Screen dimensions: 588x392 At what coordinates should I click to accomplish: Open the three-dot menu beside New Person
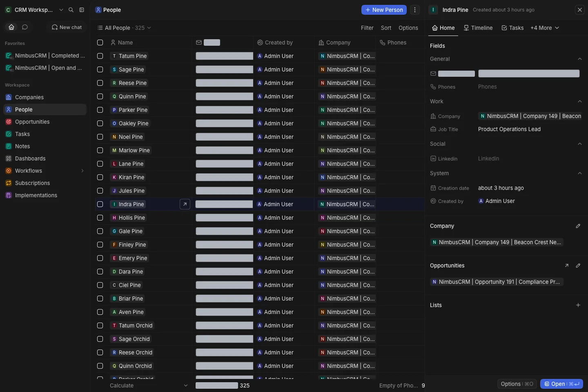415,10
